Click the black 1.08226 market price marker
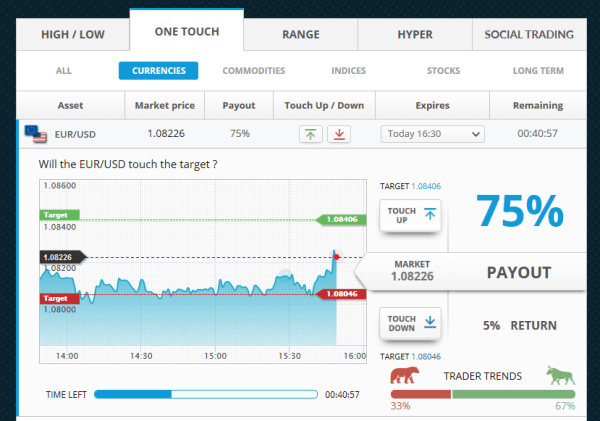The width and height of the screenshot is (600, 421). coord(61,257)
